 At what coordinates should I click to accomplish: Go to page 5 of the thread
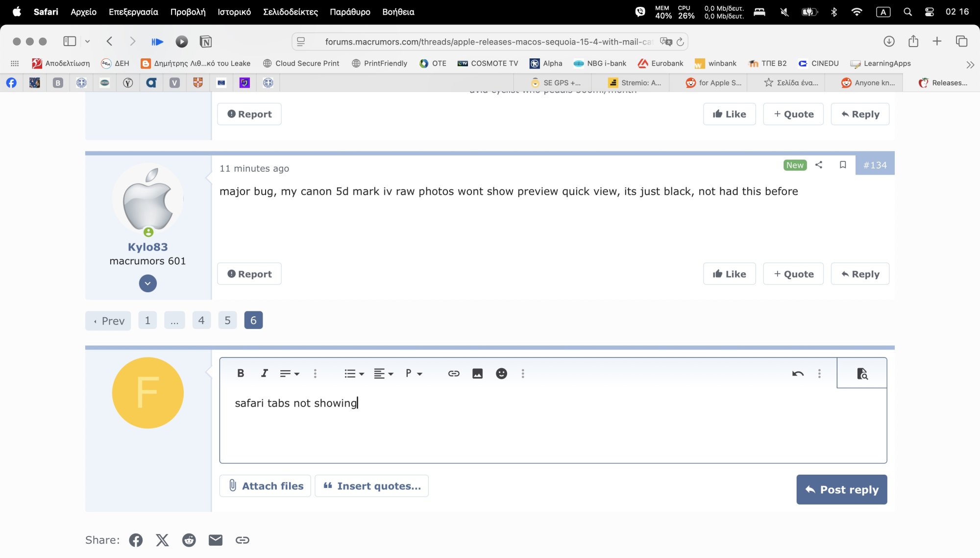[x=227, y=321]
